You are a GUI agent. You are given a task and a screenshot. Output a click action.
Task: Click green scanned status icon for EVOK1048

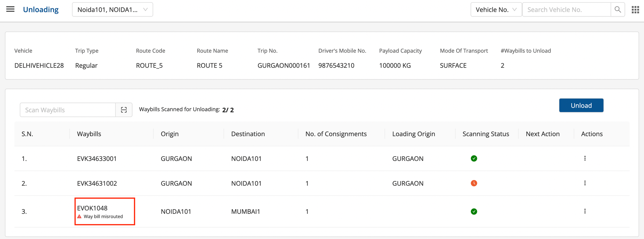coord(474,212)
